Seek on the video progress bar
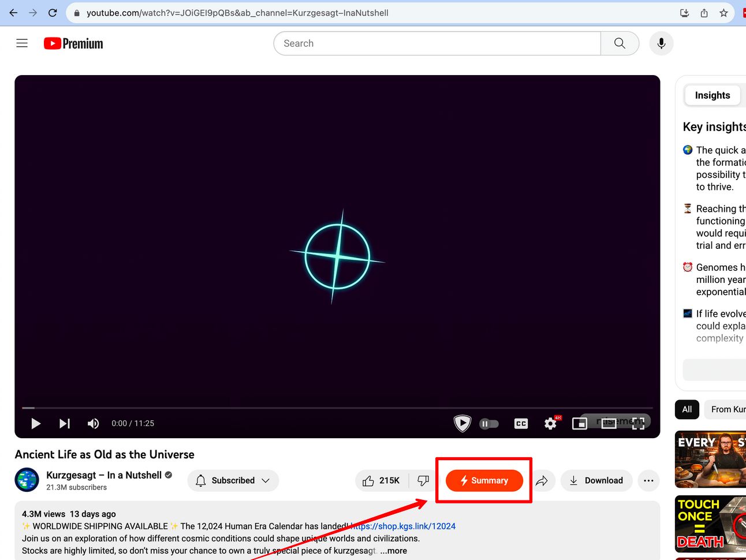Screen dimensions: 746x560 [x=337, y=408]
